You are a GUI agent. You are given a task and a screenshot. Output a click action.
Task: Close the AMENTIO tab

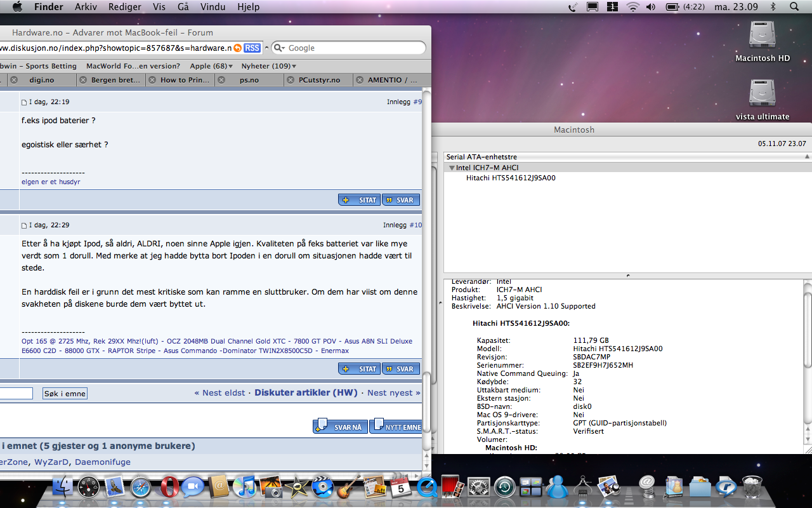click(x=360, y=80)
